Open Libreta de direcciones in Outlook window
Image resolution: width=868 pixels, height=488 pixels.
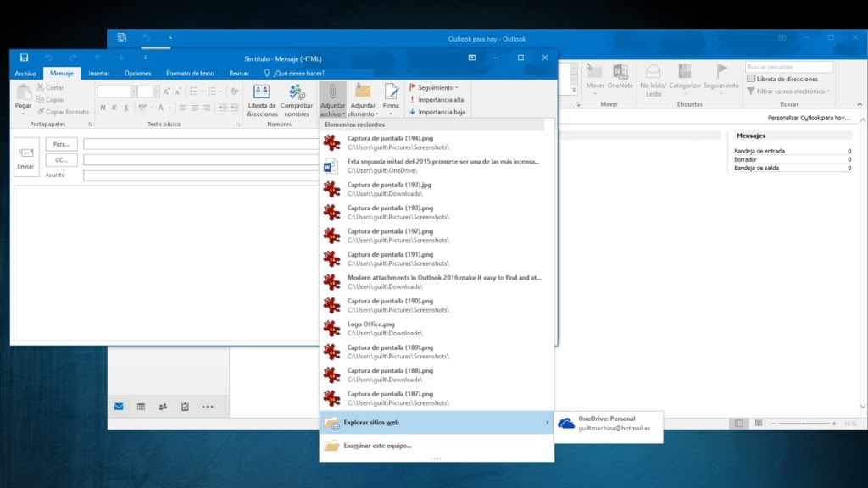(x=782, y=79)
